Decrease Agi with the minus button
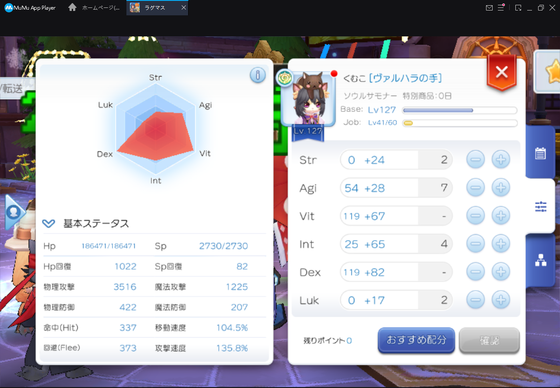This screenshot has width=560, height=388. point(476,188)
